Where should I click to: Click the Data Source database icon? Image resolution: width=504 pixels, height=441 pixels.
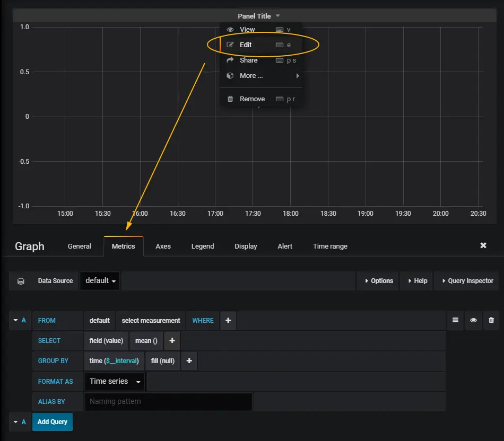coord(21,281)
